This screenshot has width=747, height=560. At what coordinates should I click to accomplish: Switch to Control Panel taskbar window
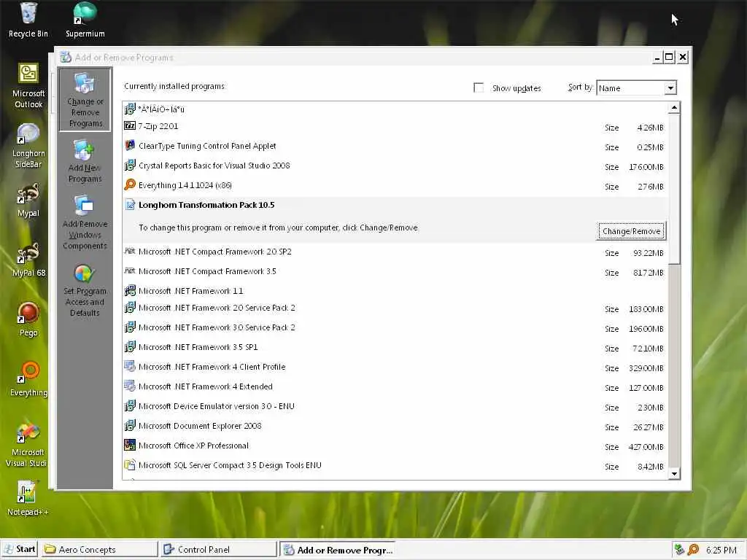(217, 549)
